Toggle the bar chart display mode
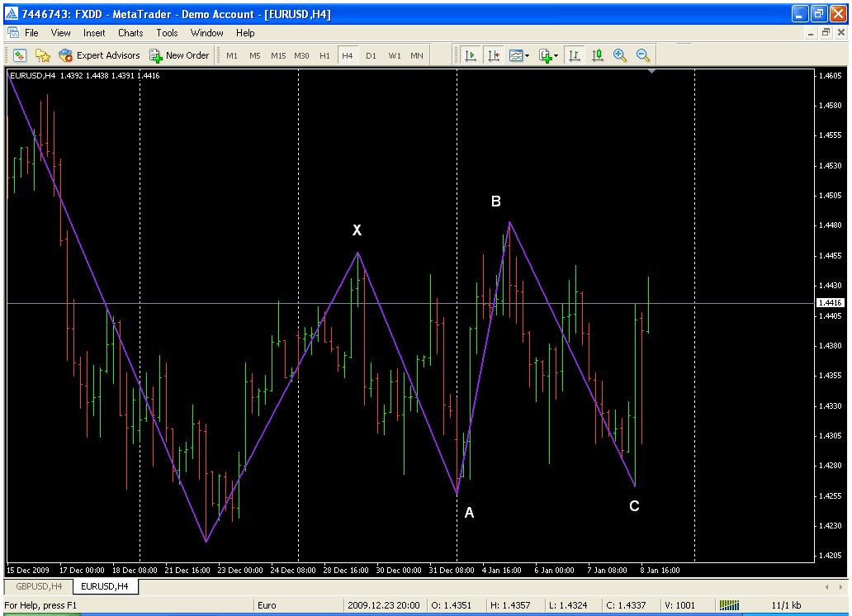 coord(574,55)
